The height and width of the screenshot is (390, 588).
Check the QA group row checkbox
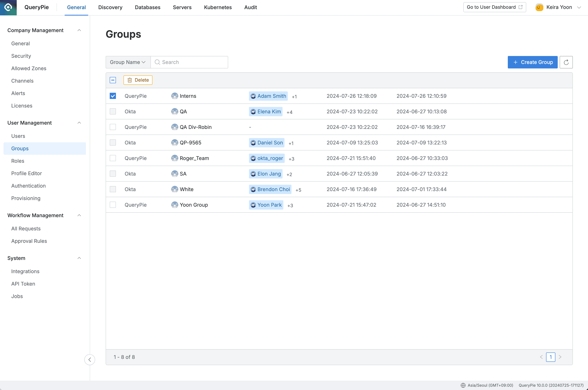click(113, 111)
